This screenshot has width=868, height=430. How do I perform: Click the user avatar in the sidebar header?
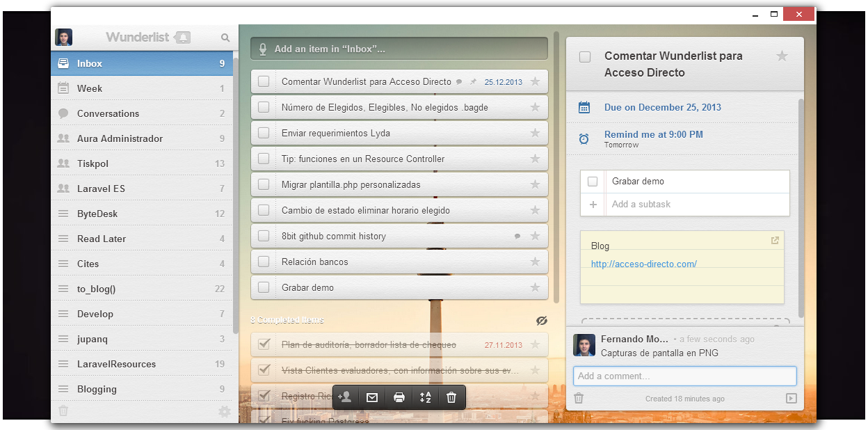pyautogui.click(x=63, y=38)
